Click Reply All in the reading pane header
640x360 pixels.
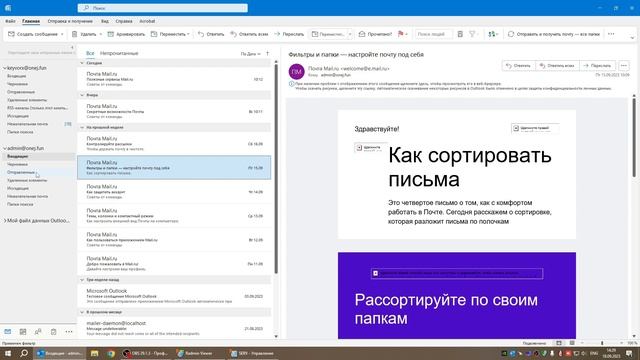click(557, 66)
